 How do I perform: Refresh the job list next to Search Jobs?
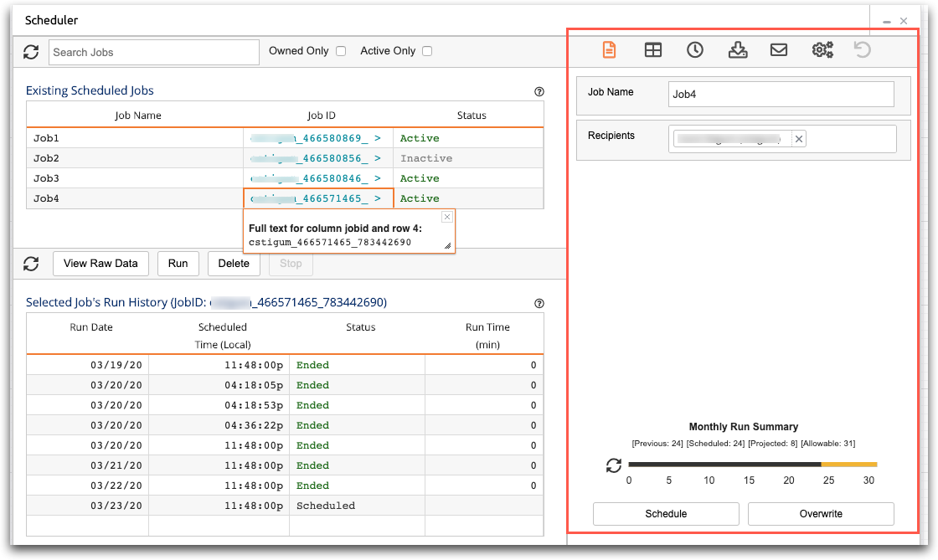tap(31, 52)
